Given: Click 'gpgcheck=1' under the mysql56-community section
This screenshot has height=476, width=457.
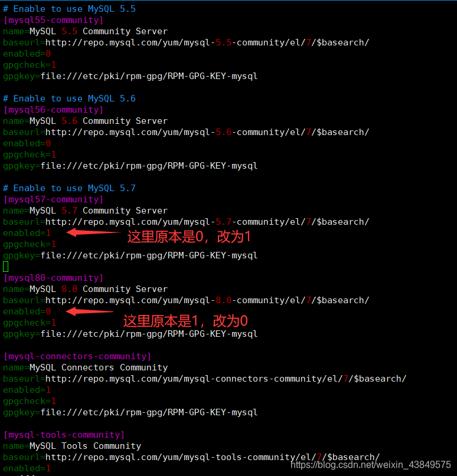Looking at the screenshot, I should click(x=30, y=155).
